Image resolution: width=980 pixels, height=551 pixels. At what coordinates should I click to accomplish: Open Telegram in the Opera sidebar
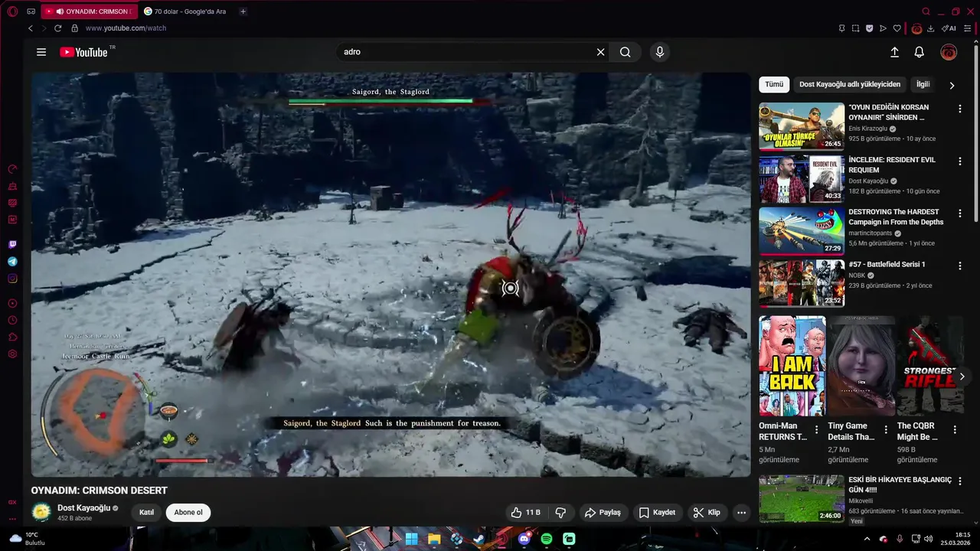[x=12, y=262]
